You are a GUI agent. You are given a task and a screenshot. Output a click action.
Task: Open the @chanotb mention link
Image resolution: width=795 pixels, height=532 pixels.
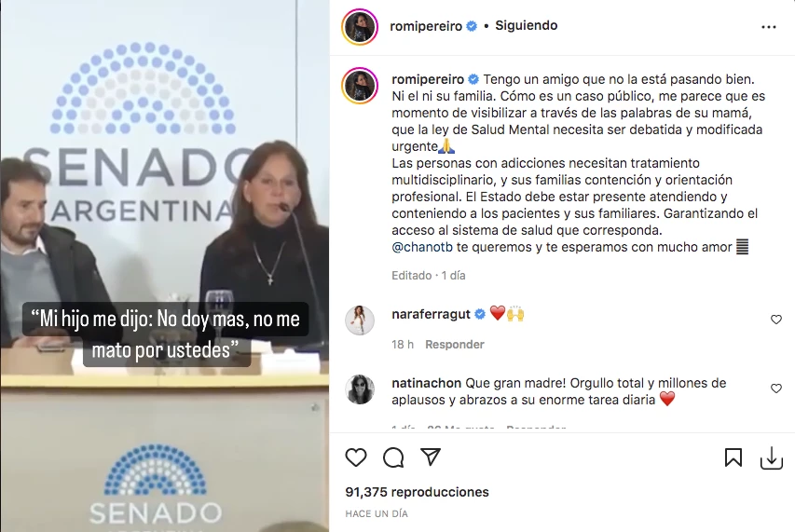click(422, 247)
